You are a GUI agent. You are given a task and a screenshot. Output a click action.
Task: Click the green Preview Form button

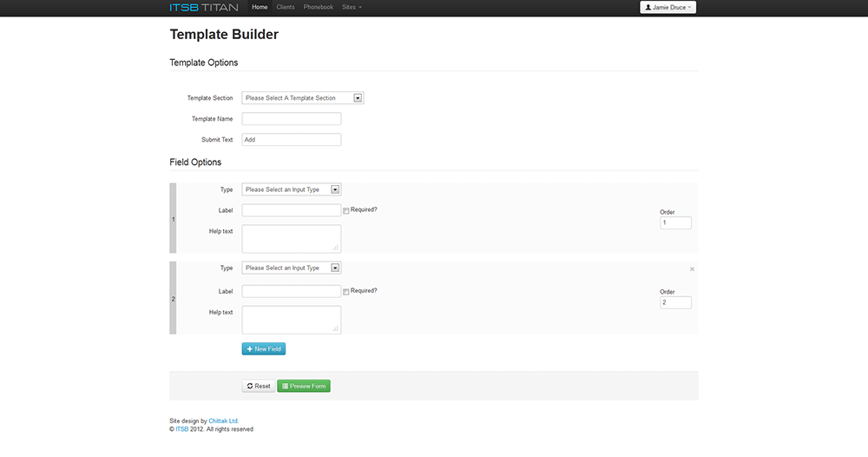click(x=304, y=386)
